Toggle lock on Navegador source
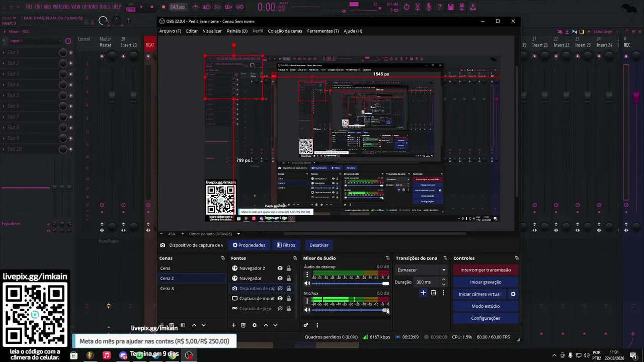This screenshot has height=362, width=644. (288, 279)
